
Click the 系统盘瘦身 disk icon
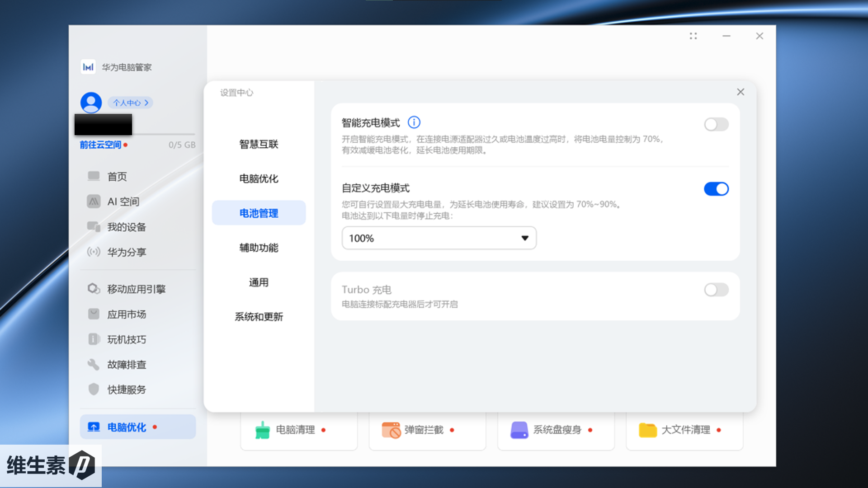[519, 430]
